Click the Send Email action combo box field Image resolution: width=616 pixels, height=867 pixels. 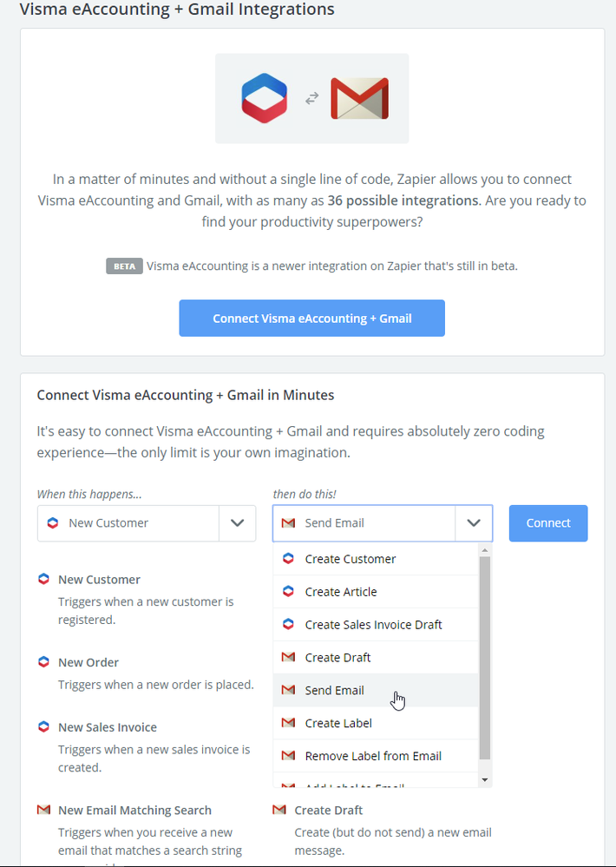[x=364, y=523]
